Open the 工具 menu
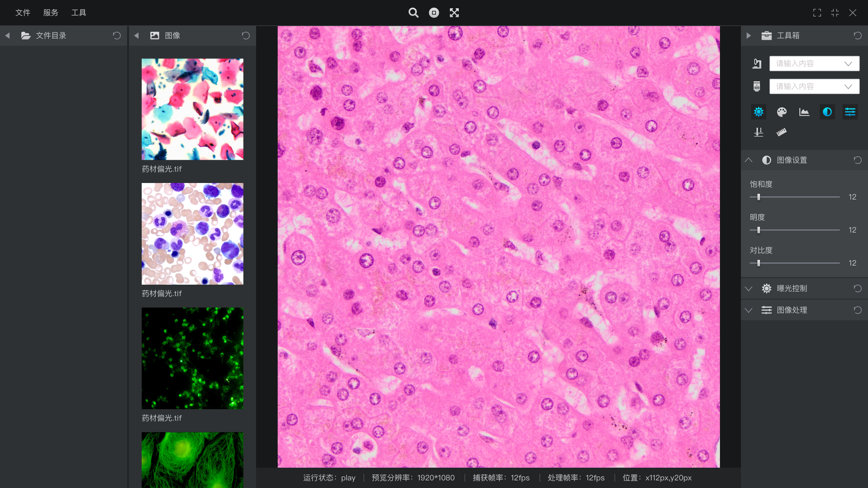Viewport: 868px width, 488px height. 78,13
